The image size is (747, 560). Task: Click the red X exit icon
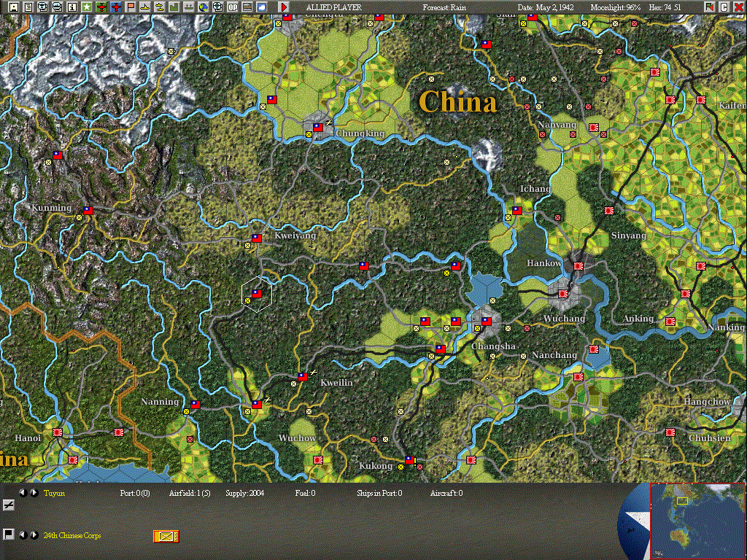[x=739, y=7]
